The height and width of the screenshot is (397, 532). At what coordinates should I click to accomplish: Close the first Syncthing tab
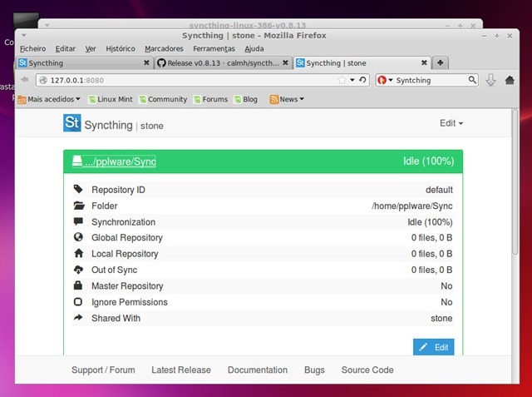point(147,62)
